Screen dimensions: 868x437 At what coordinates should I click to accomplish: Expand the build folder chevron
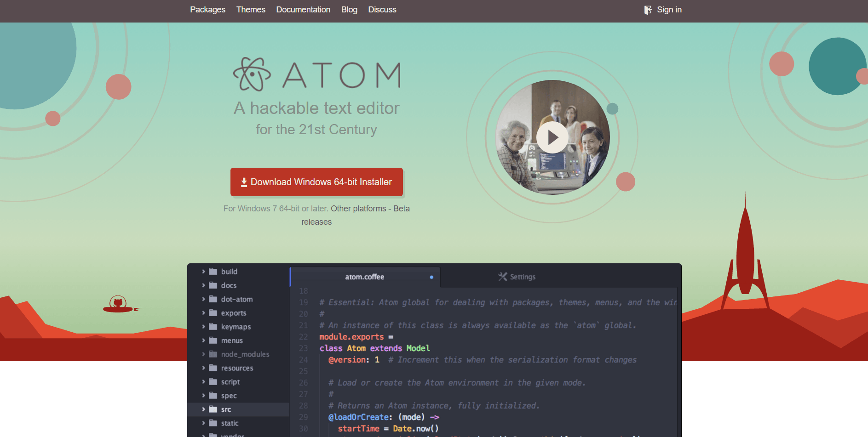[x=203, y=272]
